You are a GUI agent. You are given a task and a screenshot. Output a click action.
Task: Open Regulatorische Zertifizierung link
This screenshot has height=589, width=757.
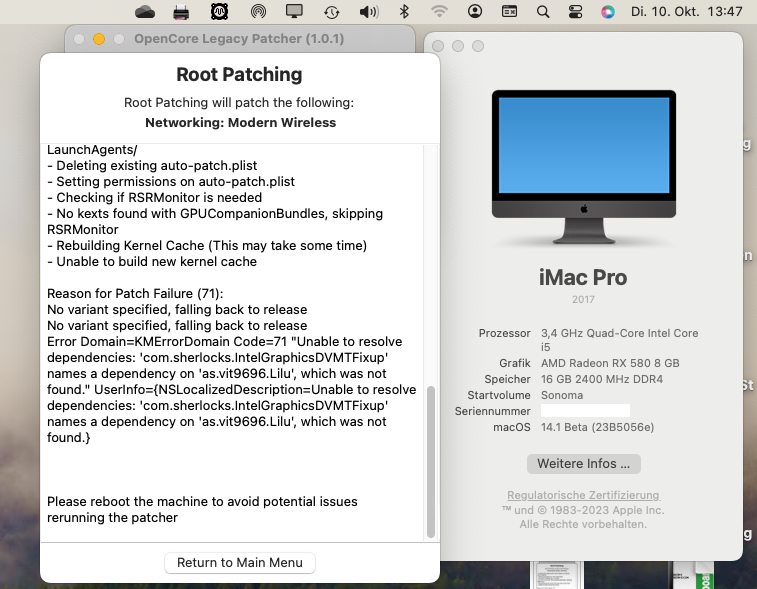coord(583,495)
